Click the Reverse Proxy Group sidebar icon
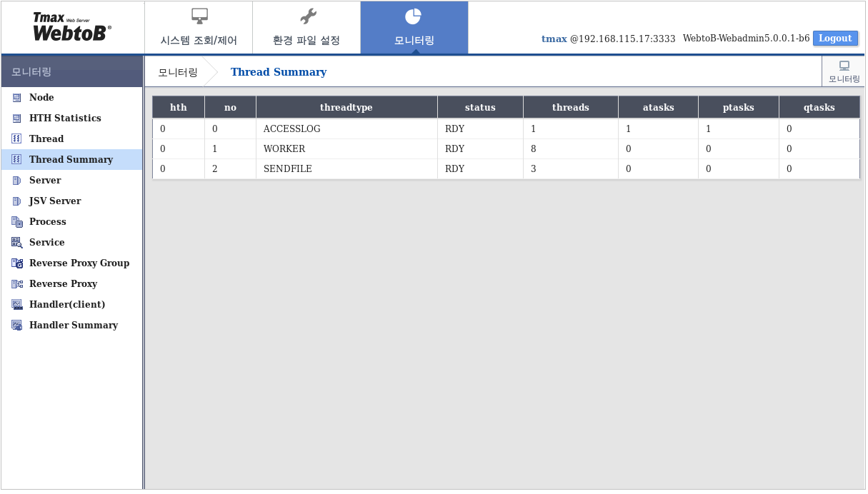This screenshot has width=868, height=494. tap(17, 263)
